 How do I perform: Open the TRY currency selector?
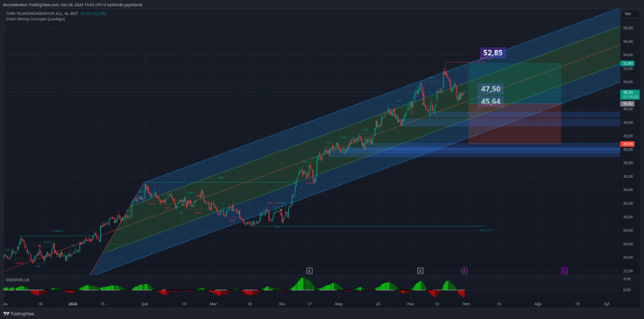[x=627, y=14]
